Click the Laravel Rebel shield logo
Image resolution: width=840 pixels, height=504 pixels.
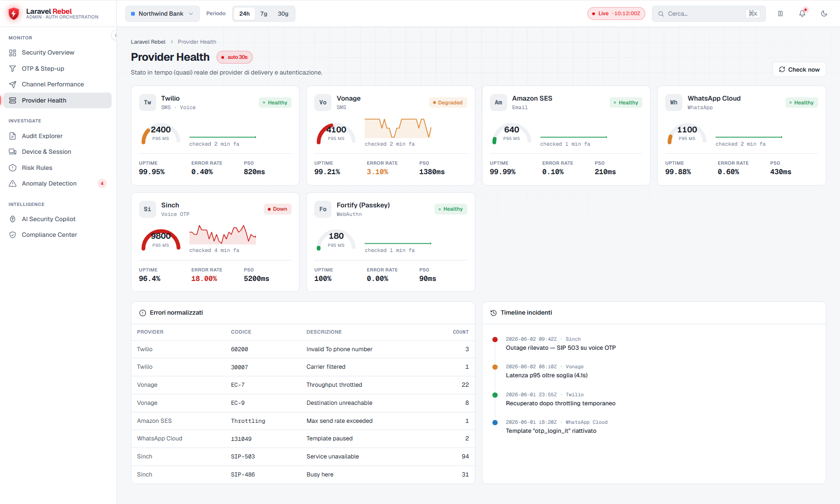(14, 13)
